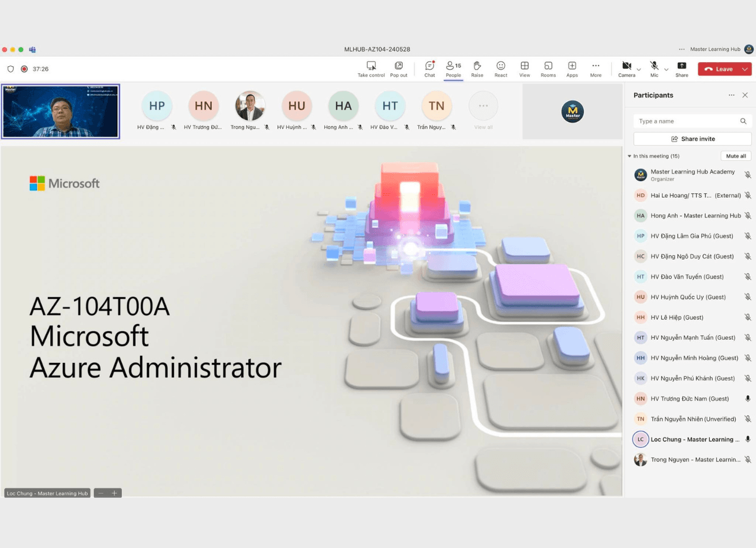Click the recording indicator icon
The image size is (756, 548).
(x=24, y=69)
